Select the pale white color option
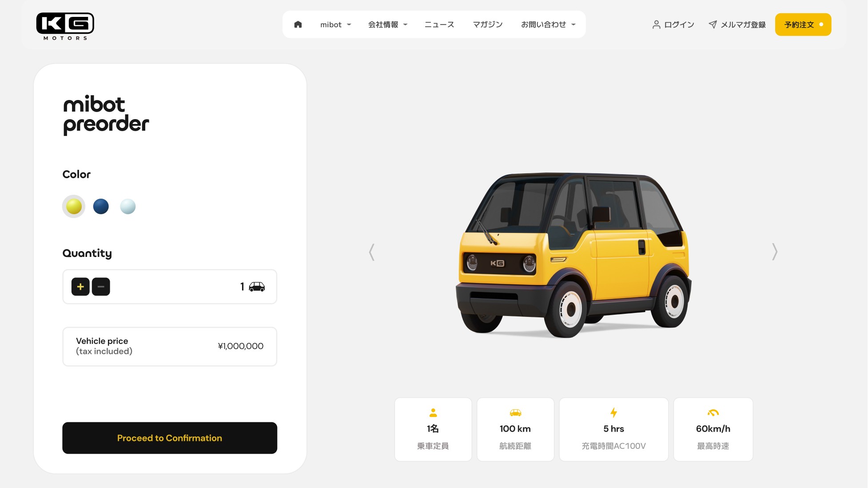The width and height of the screenshot is (868, 488). click(128, 206)
